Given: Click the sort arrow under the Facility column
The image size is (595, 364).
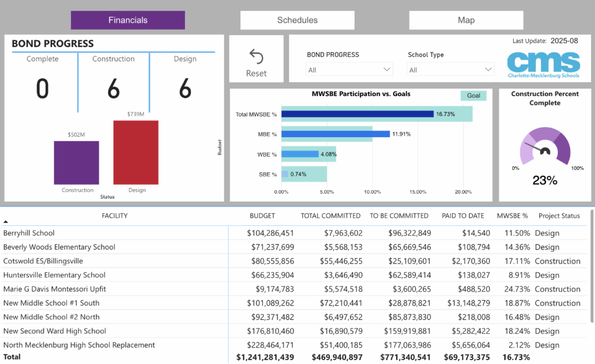Looking at the screenshot, I should [x=6, y=222].
